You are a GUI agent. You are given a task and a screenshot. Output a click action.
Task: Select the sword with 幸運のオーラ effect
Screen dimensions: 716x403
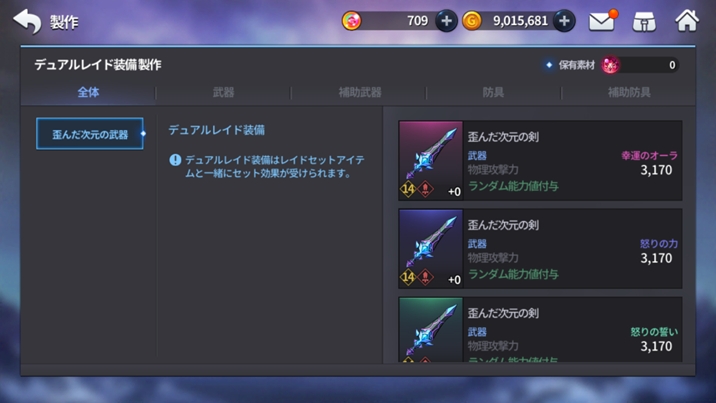click(540, 161)
